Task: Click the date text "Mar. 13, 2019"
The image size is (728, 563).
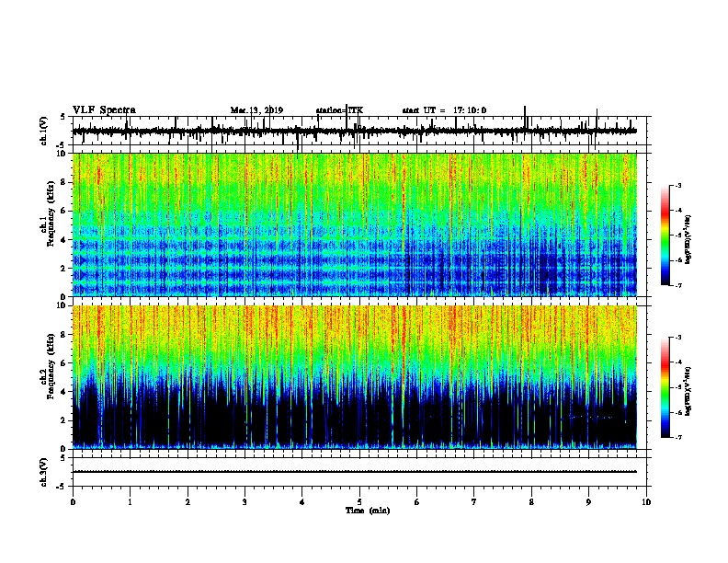Action: click(256, 110)
